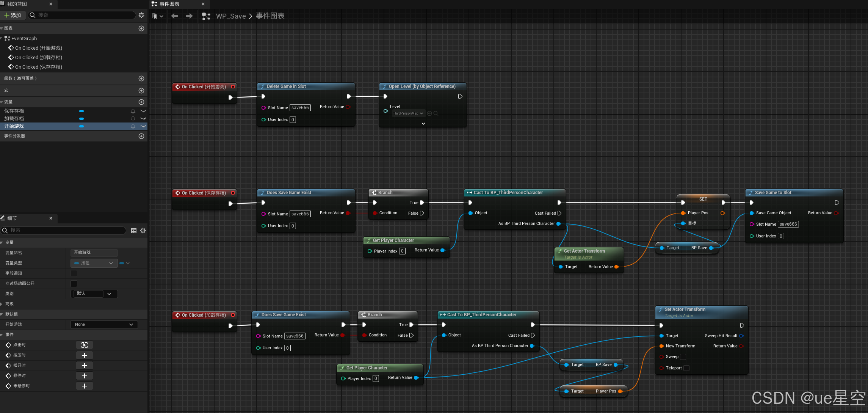868x413 pixels.
Task: Toggle field notify bell for 保存存档
Action: [x=133, y=111]
